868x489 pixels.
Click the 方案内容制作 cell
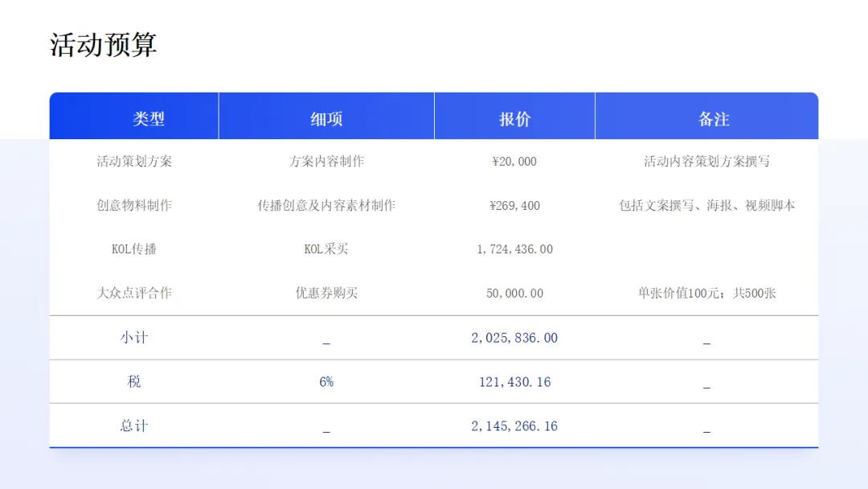point(326,161)
